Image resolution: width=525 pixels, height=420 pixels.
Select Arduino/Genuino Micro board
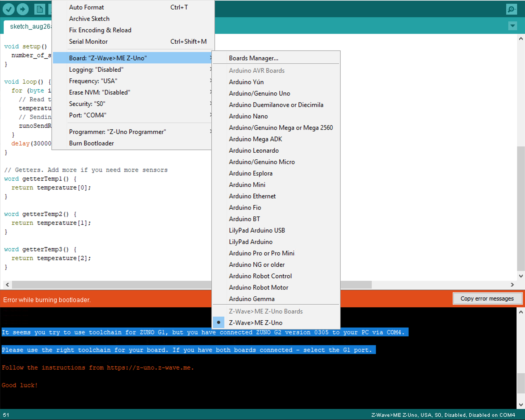tap(276, 162)
